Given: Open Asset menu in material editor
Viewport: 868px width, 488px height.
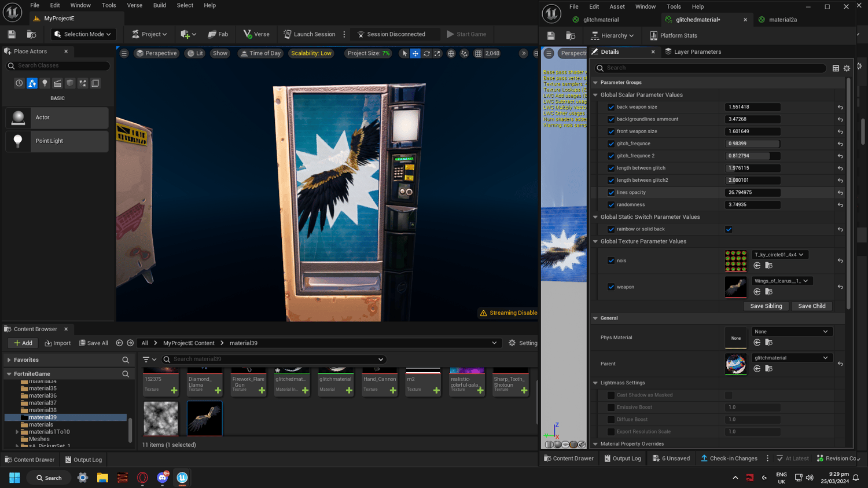Looking at the screenshot, I should (617, 7).
